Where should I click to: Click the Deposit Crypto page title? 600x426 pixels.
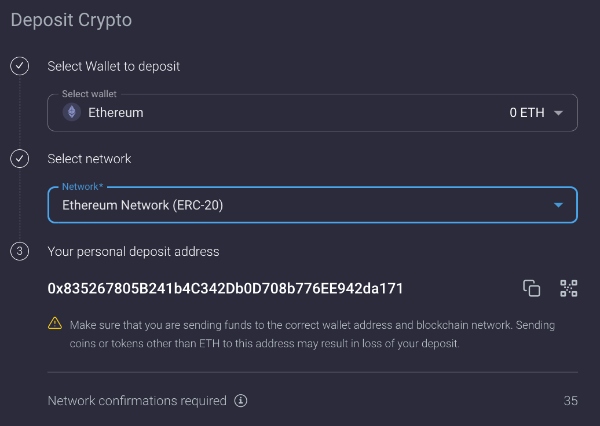pos(71,20)
